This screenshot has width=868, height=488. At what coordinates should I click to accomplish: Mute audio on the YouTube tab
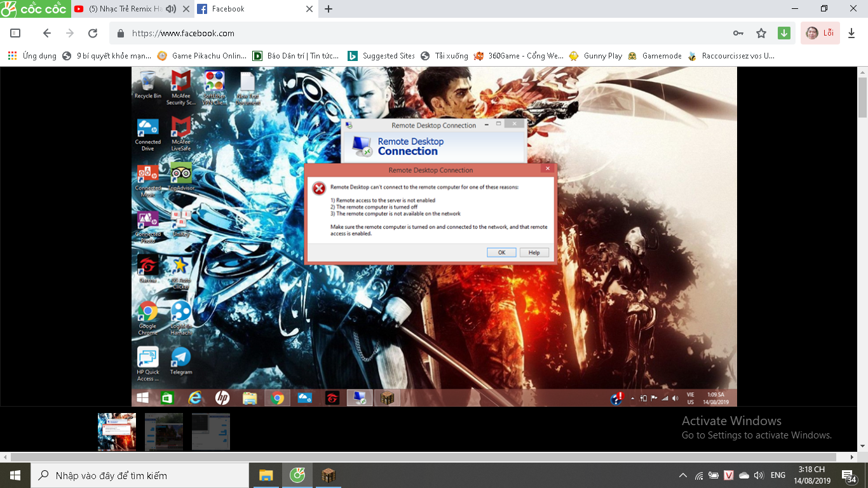(171, 9)
